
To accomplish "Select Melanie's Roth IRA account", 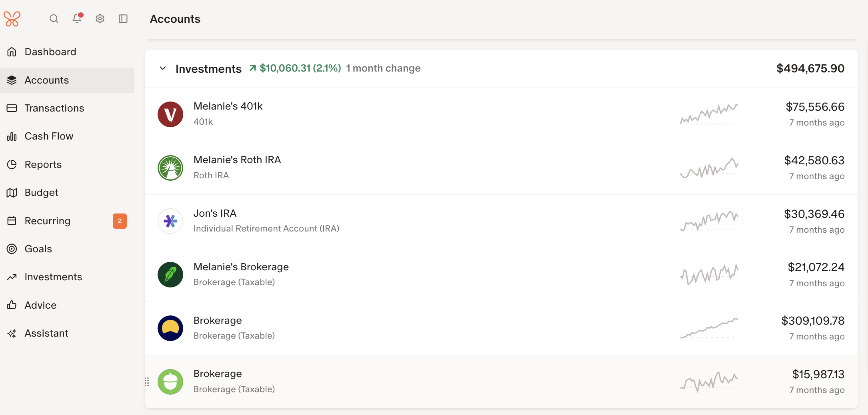I will coord(237,160).
